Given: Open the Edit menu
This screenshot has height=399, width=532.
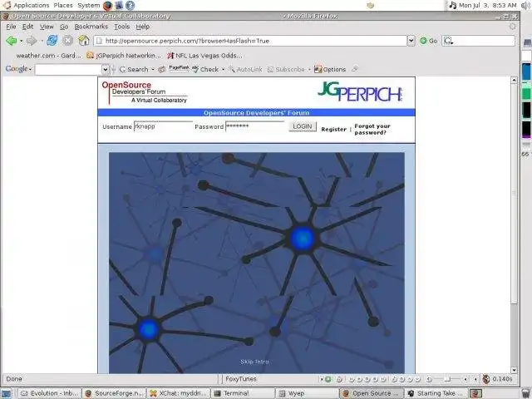Looking at the screenshot, I should [27, 27].
